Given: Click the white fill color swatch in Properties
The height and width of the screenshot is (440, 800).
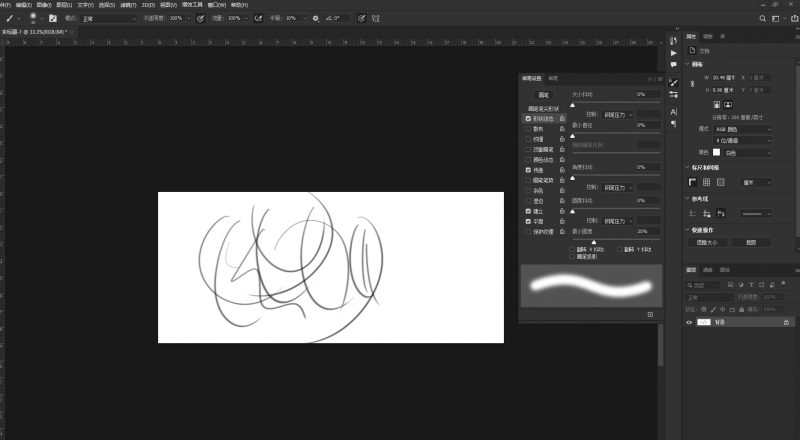Looking at the screenshot, I should coord(716,152).
